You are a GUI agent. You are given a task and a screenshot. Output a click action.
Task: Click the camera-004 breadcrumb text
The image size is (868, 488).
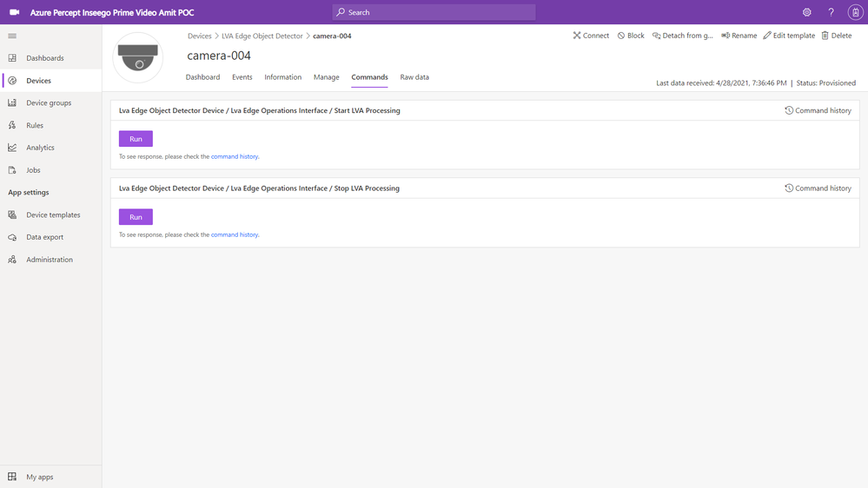pos(332,36)
